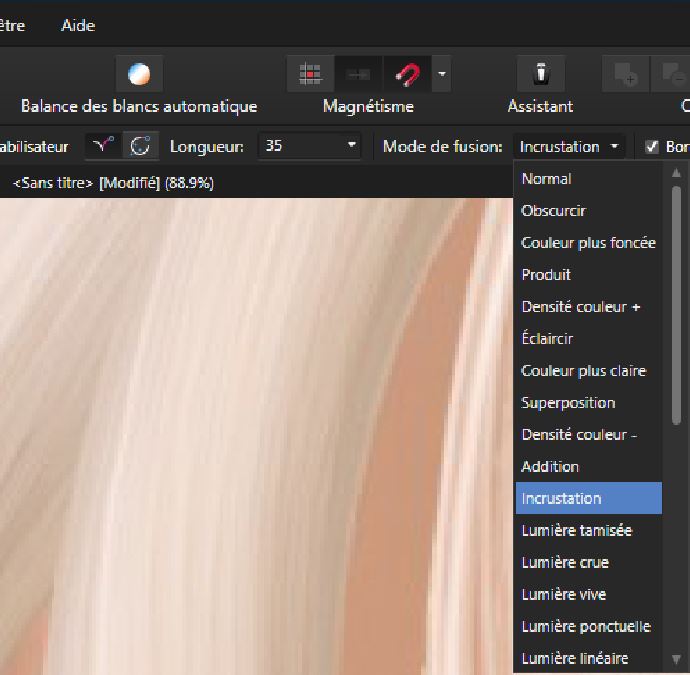Open the Aide menu
The image size is (690, 675).
(78, 26)
